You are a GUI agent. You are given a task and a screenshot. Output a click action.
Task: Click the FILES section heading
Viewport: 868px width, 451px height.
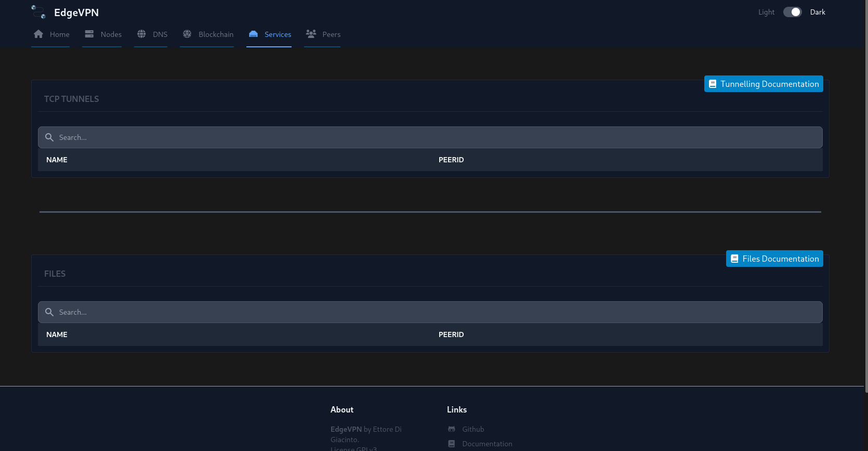click(x=55, y=274)
